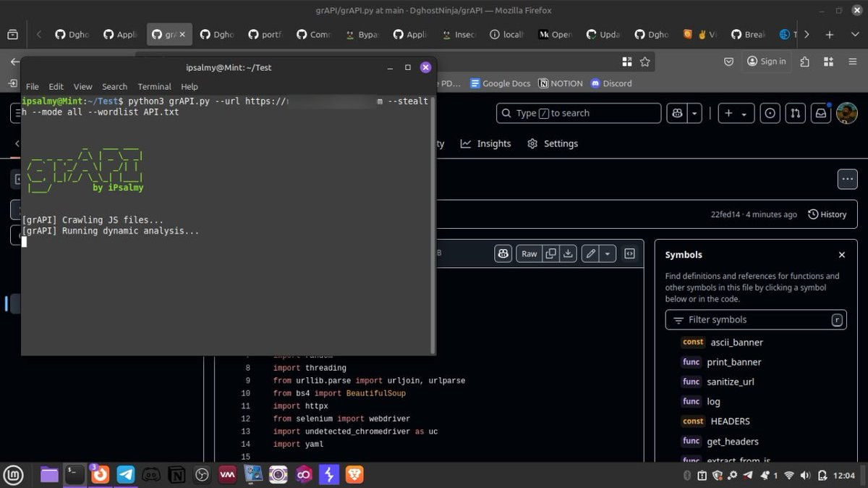
Task: Open commit 22fed14 link
Action: click(726, 214)
